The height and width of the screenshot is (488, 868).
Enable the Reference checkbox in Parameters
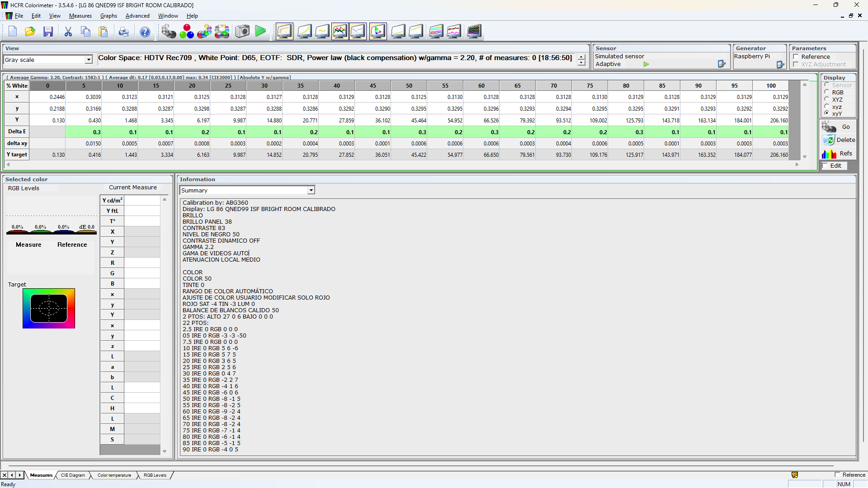(x=796, y=57)
